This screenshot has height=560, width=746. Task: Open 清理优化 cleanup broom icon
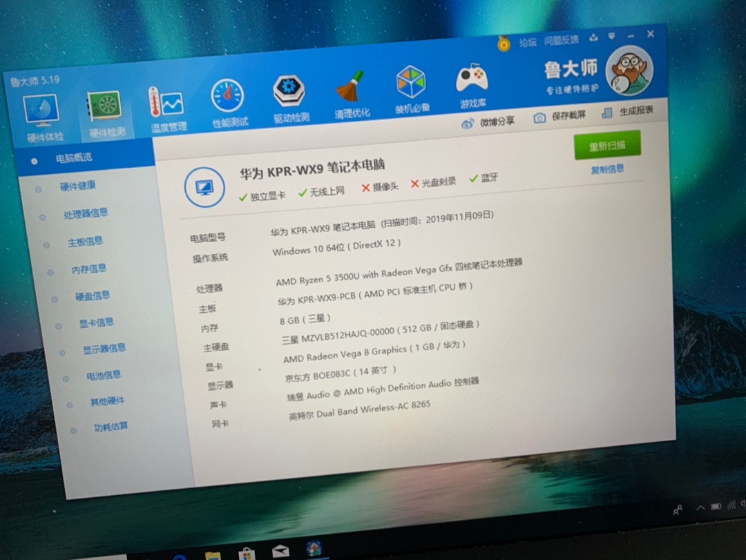(x=351, y=94)
